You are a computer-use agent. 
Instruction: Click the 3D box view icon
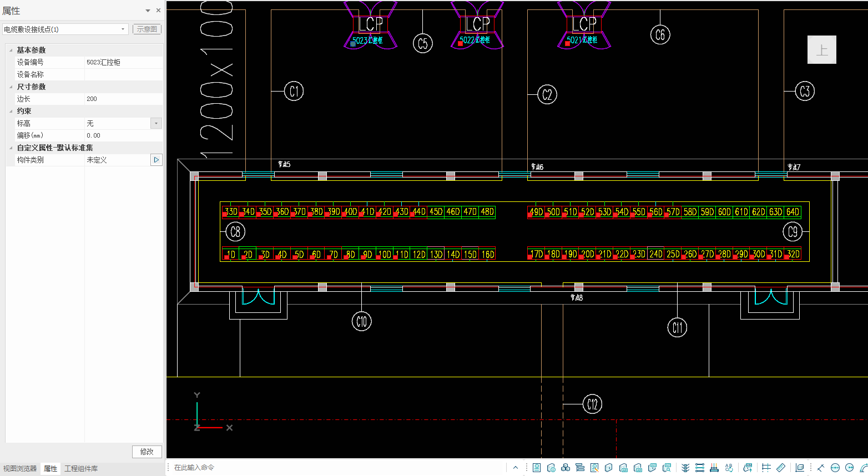pos(609,468)
